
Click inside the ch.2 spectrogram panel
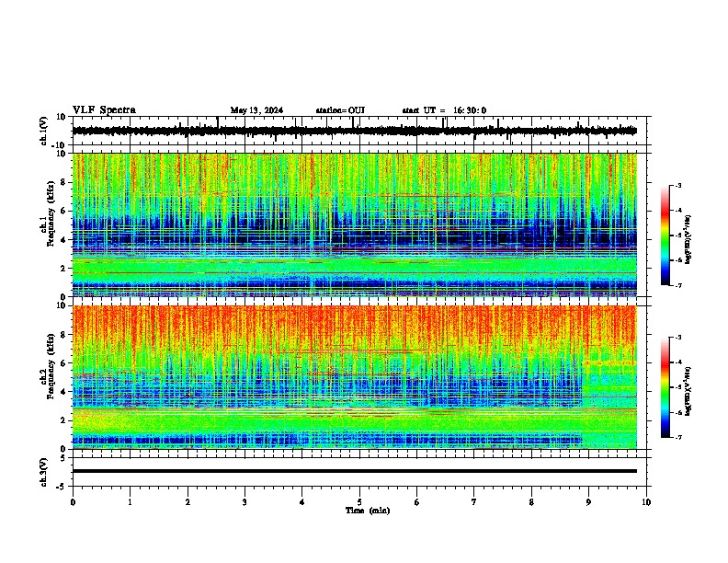tap(355, 377)
